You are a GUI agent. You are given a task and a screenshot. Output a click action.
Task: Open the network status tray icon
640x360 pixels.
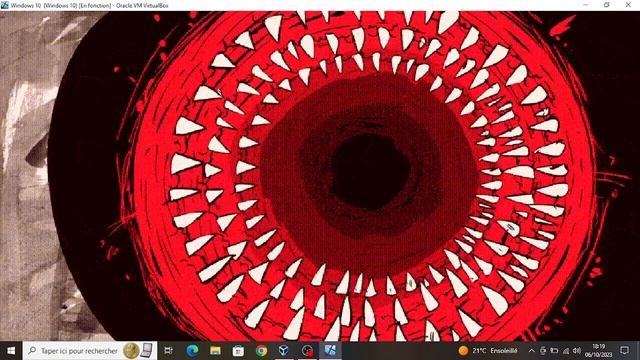pyautogui.click(x=566, y=351)
